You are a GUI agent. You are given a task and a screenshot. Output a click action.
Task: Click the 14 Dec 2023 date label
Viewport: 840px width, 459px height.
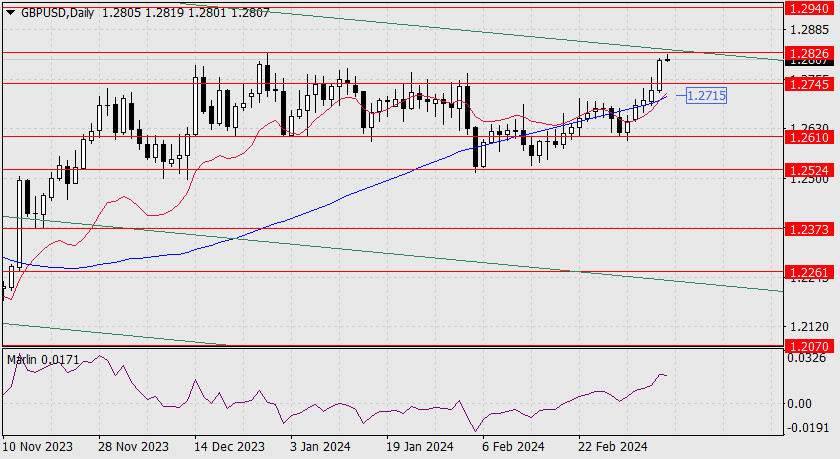click(229, 446)
